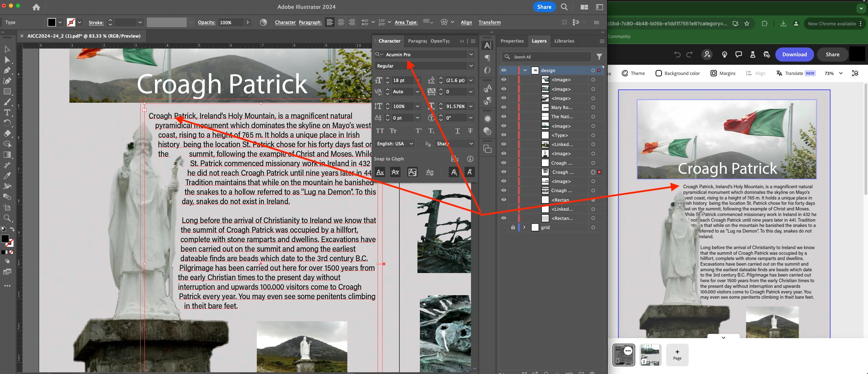Choose the Rectangle tool
868x374 pixels.
coord(7,91)
